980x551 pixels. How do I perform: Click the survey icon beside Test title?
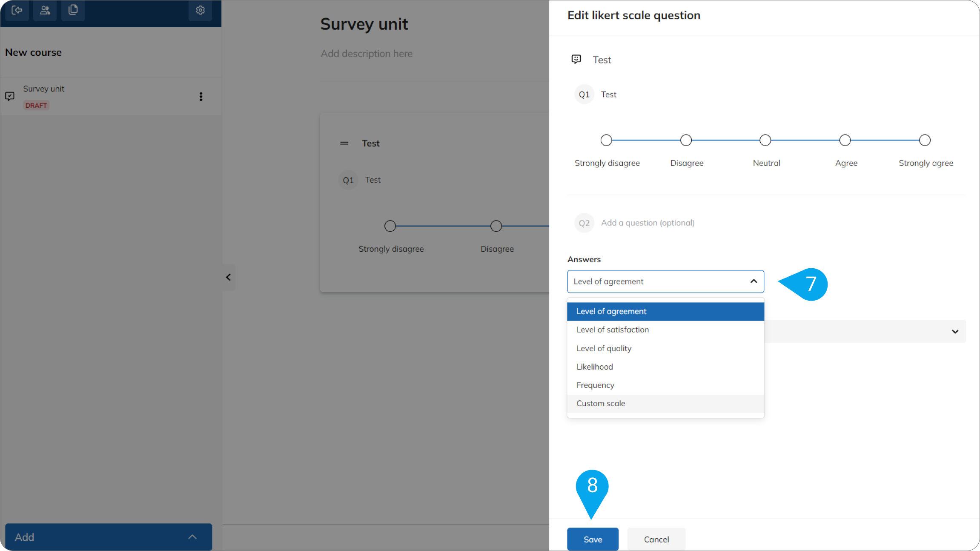(x=576, y=59)
